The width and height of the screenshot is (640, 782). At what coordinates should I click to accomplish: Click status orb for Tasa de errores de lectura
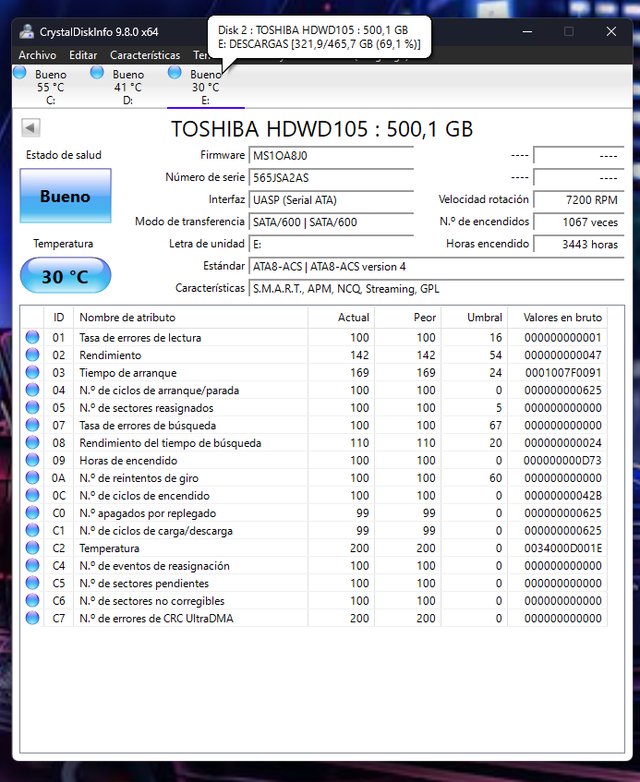32,337
